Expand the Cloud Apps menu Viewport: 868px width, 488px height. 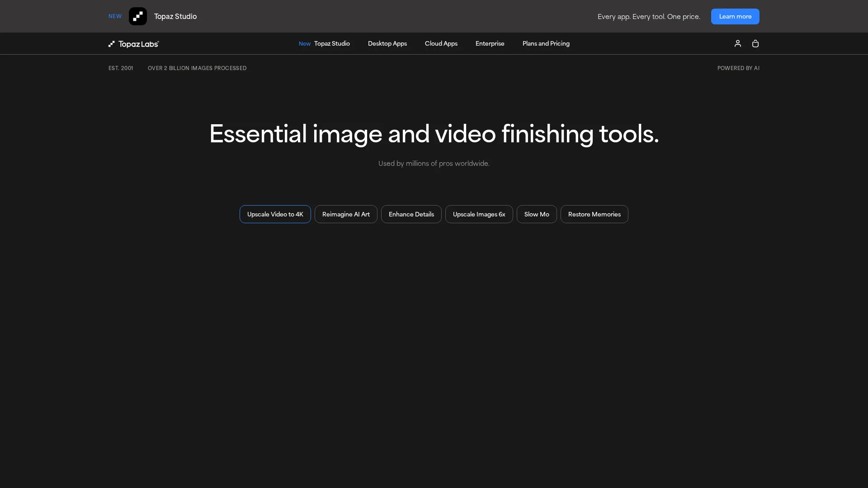(441, 43)
